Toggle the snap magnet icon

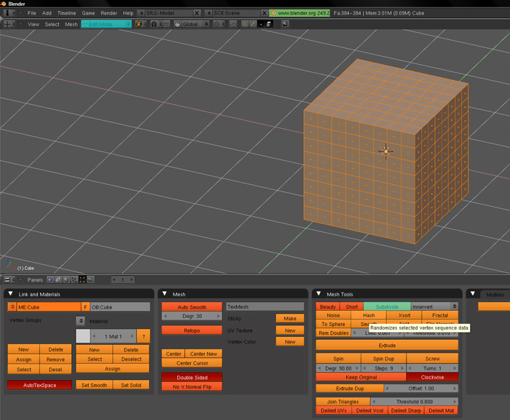pyautogui.click(x=233, y=24)
